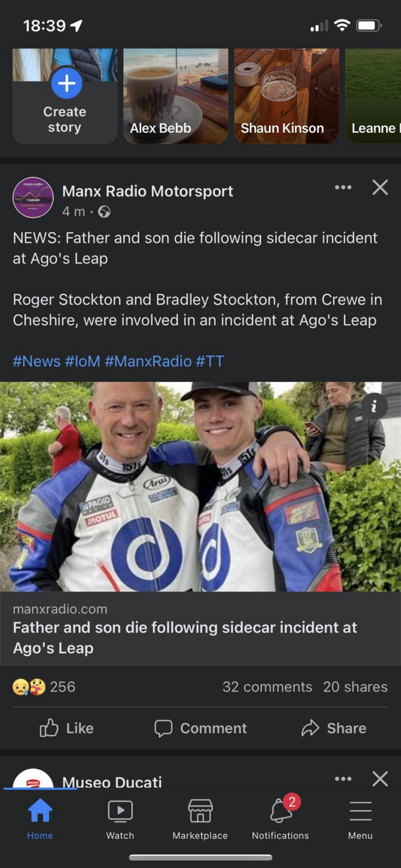Tap the info icon on article image
401x868 pixels.
(x=373, y=406)
